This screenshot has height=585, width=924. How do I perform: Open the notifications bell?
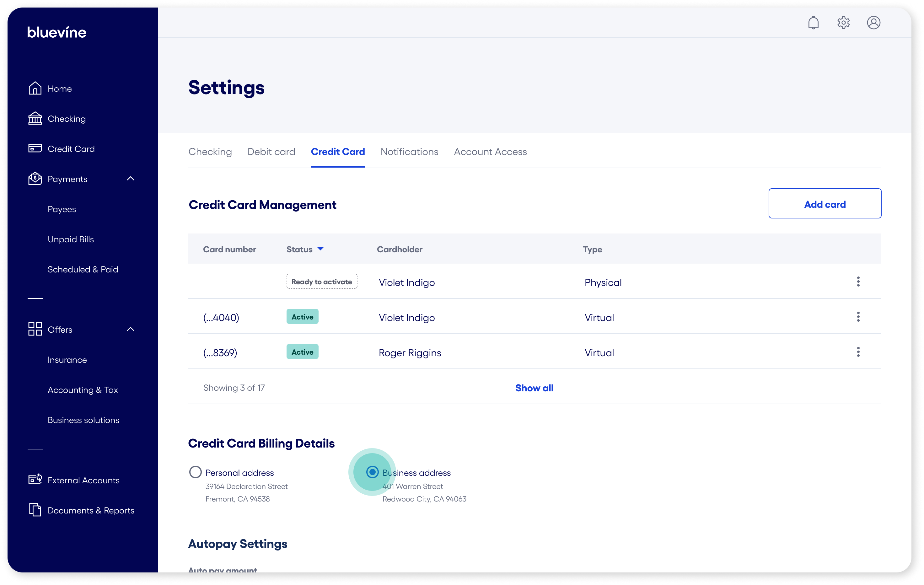[x=814, y=23]
